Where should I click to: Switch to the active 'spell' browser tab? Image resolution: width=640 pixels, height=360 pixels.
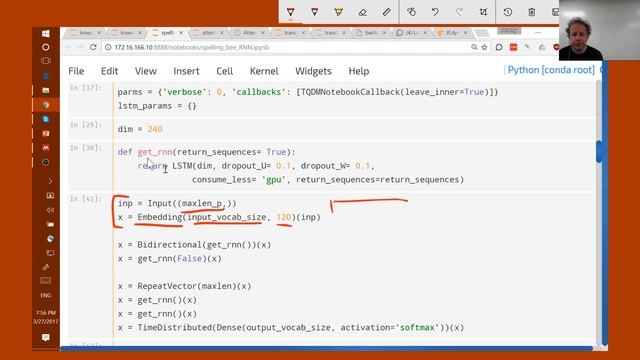[166, 33]
